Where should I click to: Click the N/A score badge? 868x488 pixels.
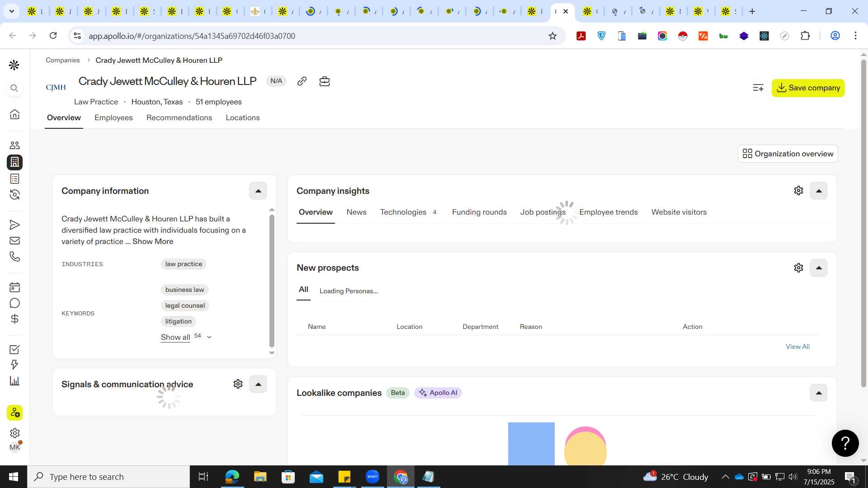click(276, 81)
